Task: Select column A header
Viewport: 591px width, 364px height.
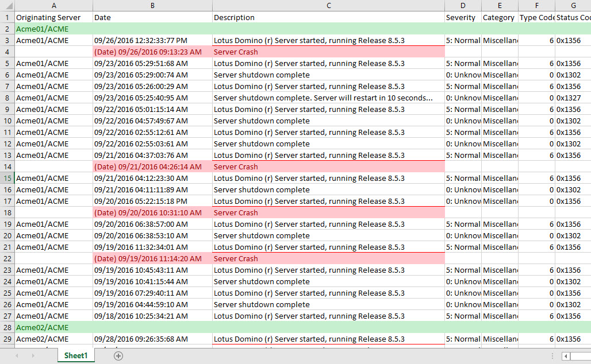Action: click(54, 6)
